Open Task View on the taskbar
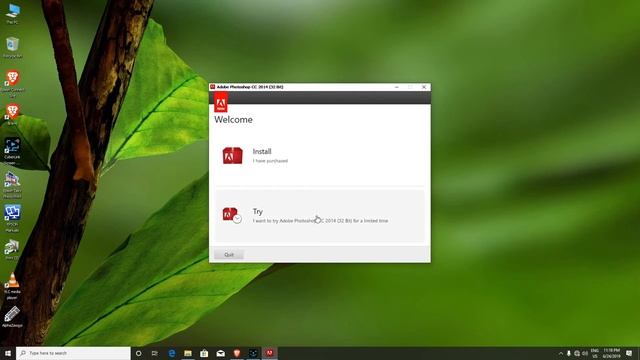640x360 pixels. (x=155, y=353)
